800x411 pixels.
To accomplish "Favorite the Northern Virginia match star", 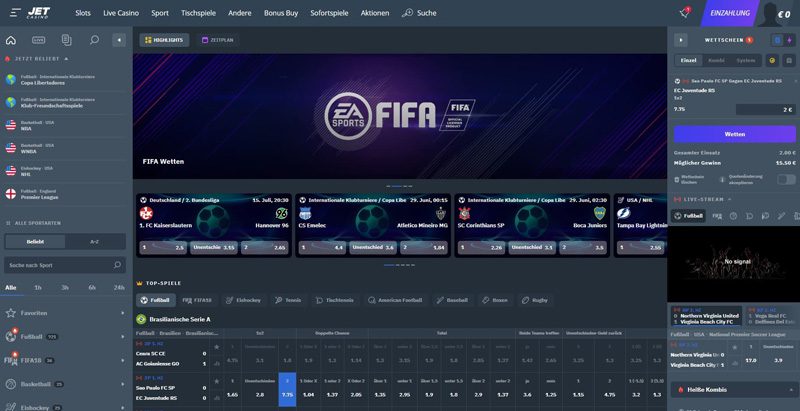I will (x=735, y=347).
